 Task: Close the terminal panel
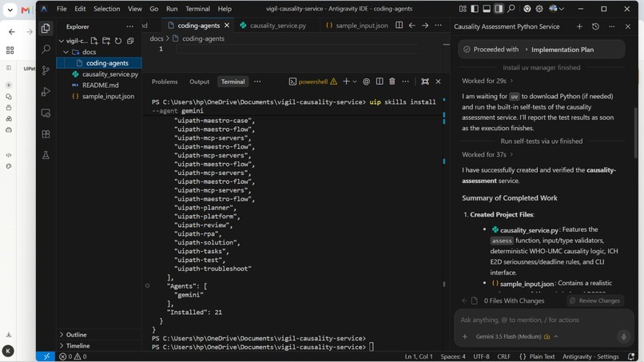coord(438,82)
